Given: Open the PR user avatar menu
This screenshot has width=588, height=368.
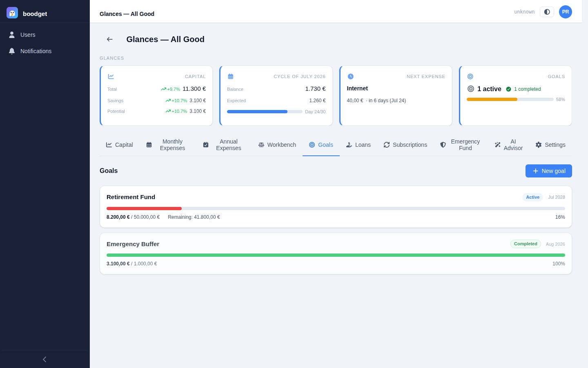Looking at the screenshot, I should 566,12.
